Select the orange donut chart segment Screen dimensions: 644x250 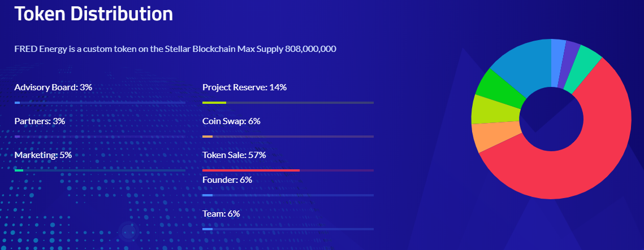(485, 137)
